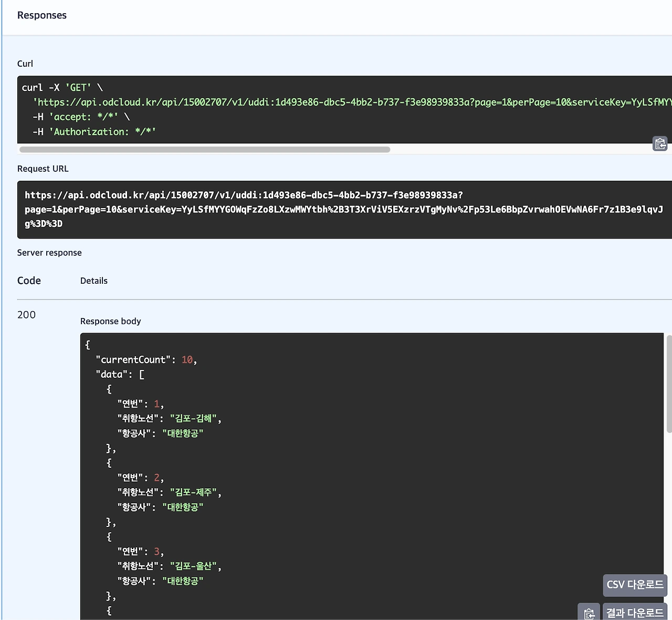672x620 pixels.
Task: Click the response body vertical scrollbar
Action: click(x=669, y=384)
